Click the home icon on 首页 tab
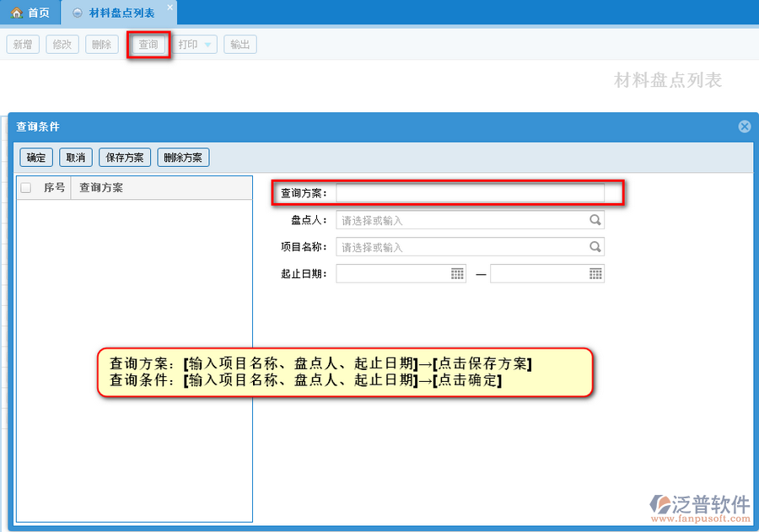 tap(16, 13)
